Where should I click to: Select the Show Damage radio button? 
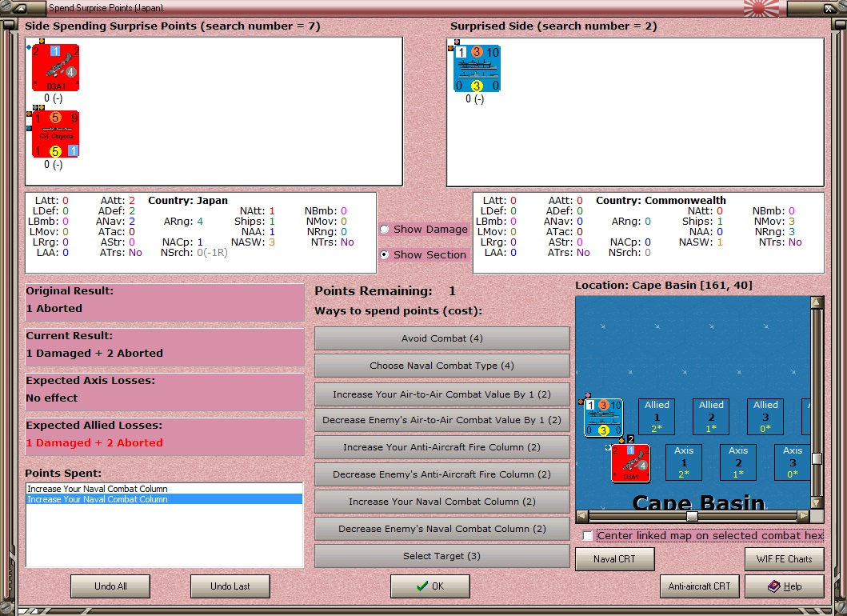pos(385,229)
